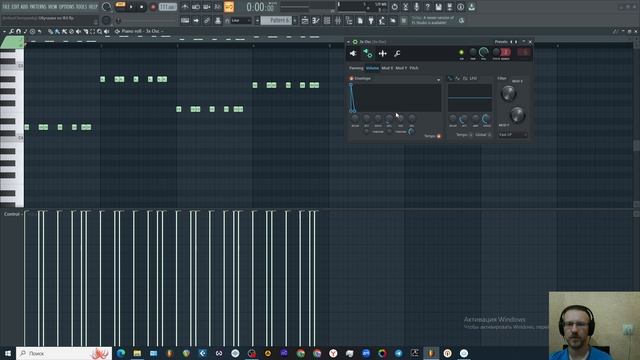Viewport: 640px width, 360px height.
Task: Open the piano roll wrench Tools menu
Action: click(x=11, y=31)
